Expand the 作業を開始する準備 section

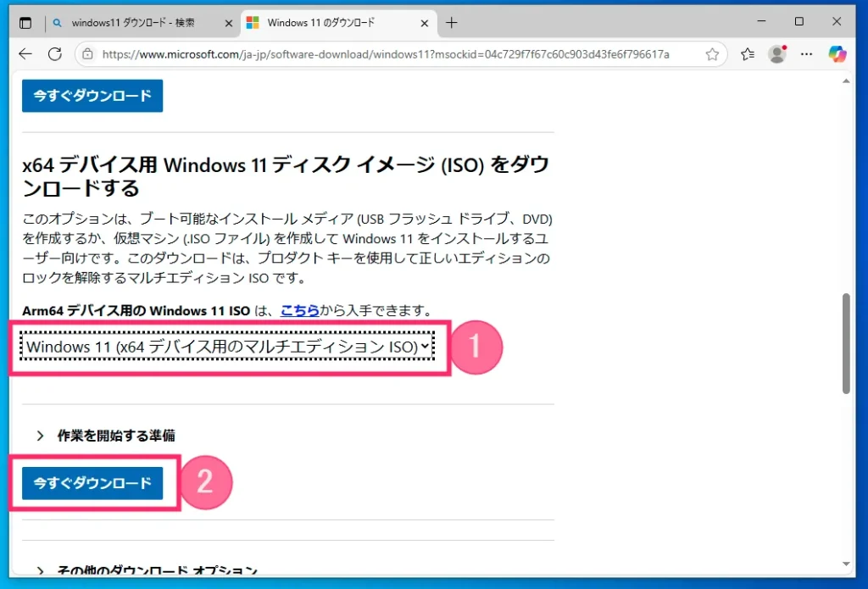tap(105, 436)
